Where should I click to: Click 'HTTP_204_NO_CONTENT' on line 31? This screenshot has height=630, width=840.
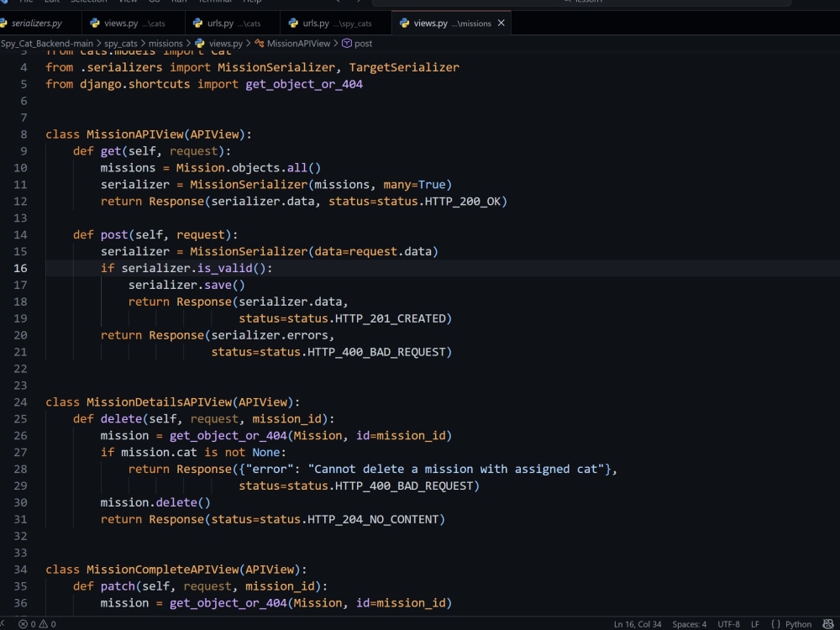373,520
